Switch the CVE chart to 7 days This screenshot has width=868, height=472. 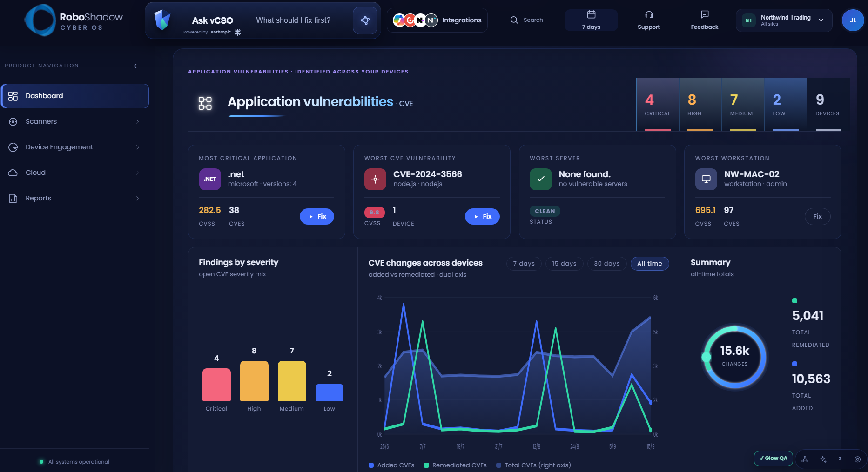click(x=524, y=264)
